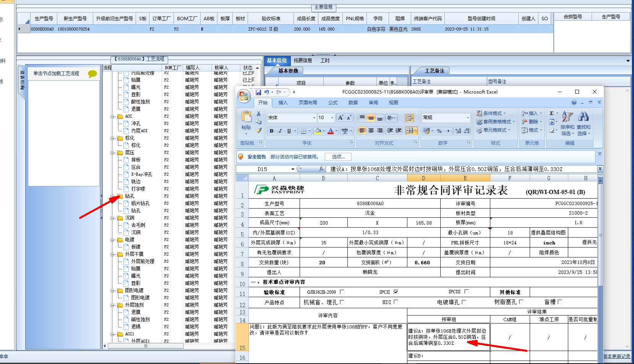Align text right in the cell
The width and height of the screenshot is (634, 364).
pyautogui.click(x=380, y=131)
